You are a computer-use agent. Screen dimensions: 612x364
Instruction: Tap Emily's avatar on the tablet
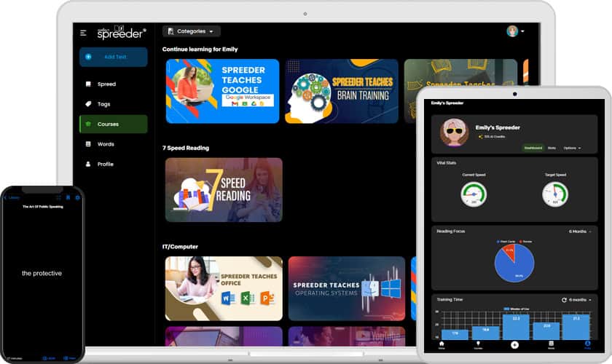(x=455, y=132)
